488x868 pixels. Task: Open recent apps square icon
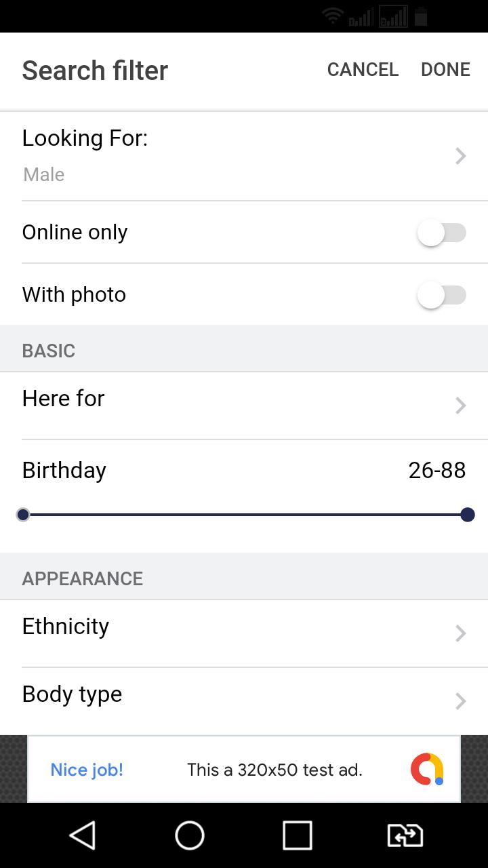click(x=297, y=835)
